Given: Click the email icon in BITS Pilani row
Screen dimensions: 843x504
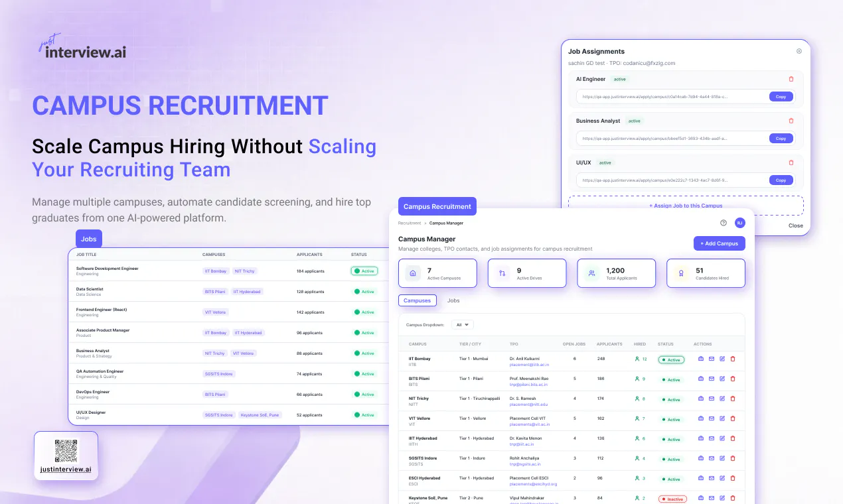Looking at the screenshot, I should 712,379.
